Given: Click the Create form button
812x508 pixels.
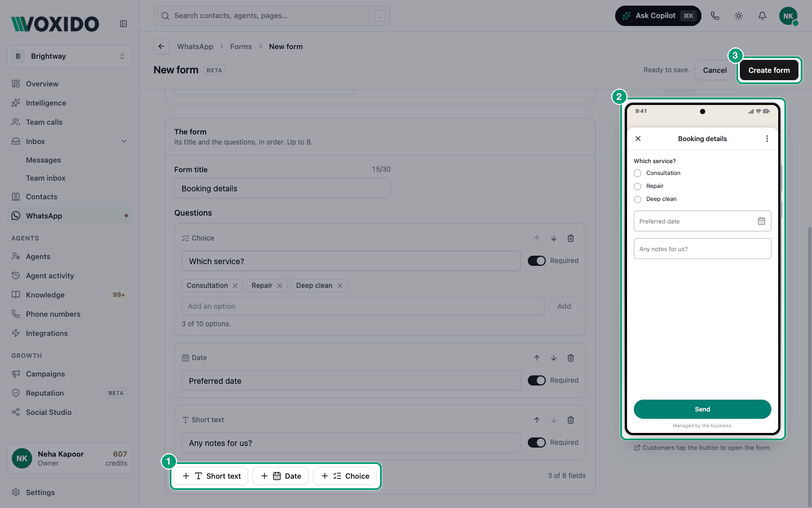Looking at the screenshot, I should tap(769, 71).
